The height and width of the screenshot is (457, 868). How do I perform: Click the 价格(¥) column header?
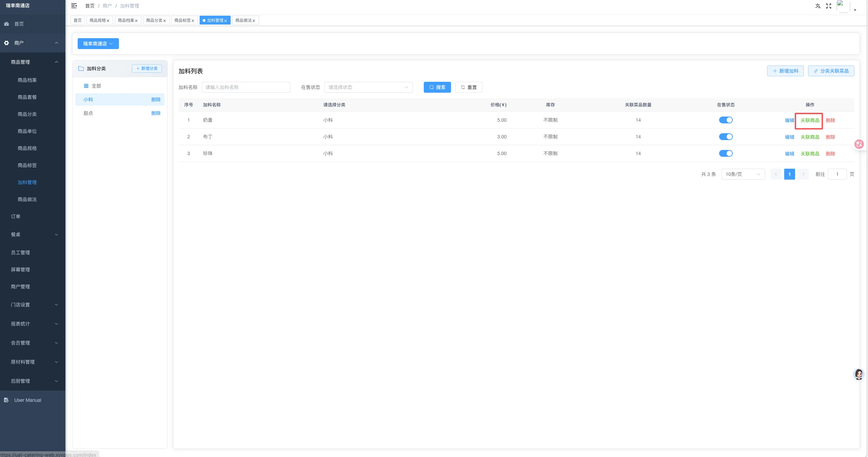(498, 105)
